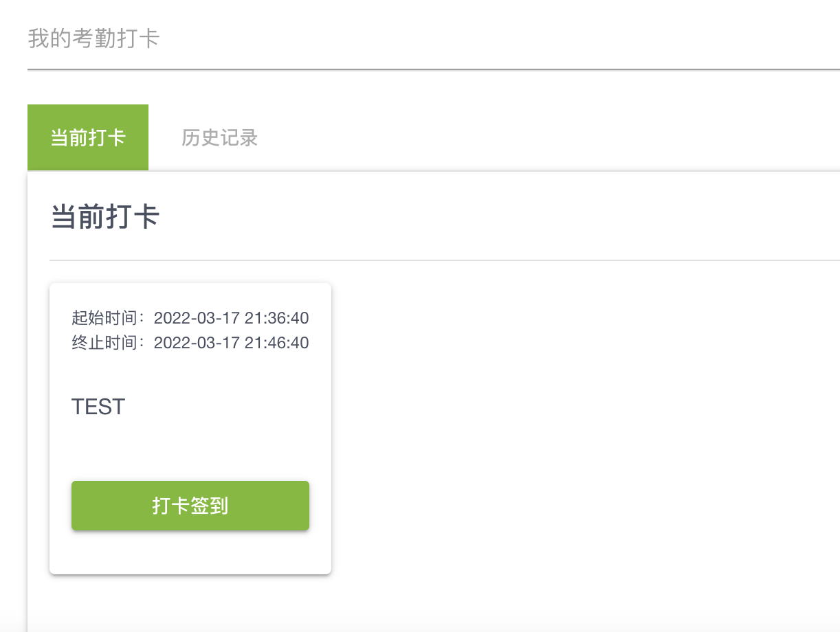
Task: Click the TEST text in the card
Action: (x=98, y=407)
